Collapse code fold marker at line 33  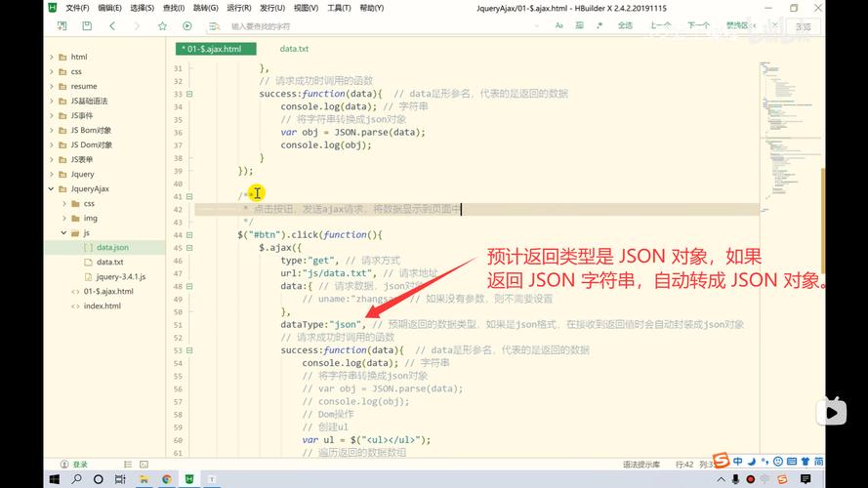pyautogui.click(x=189, y=94)
